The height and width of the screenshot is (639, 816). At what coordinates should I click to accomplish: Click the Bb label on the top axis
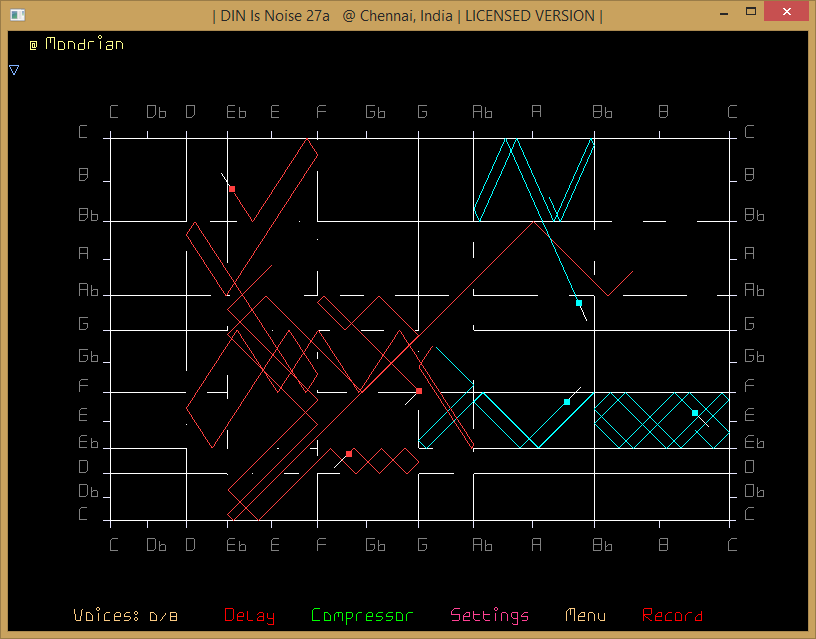(603, 112)
